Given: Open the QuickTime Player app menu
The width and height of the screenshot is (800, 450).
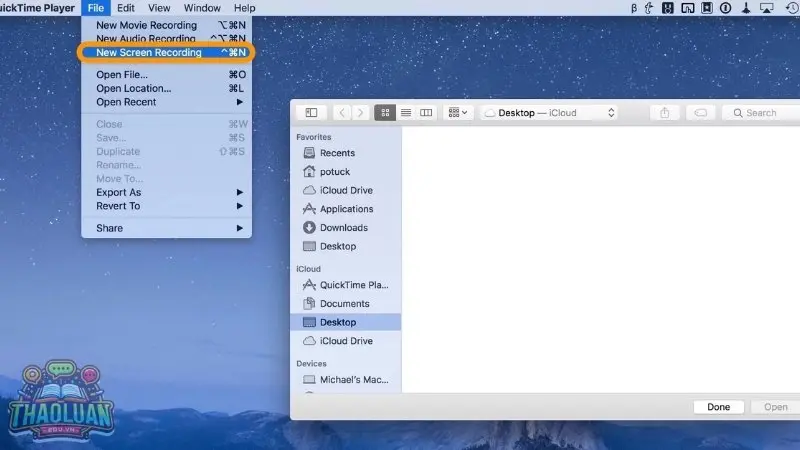Looking at the screenshot, I should (37, 8).
